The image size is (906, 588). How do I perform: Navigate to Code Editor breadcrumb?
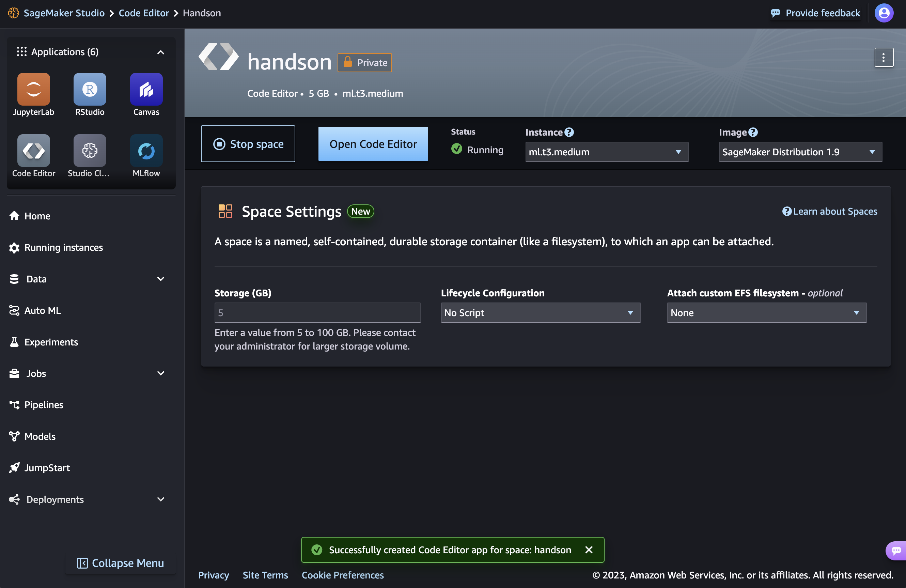click(x=143, y=13)
